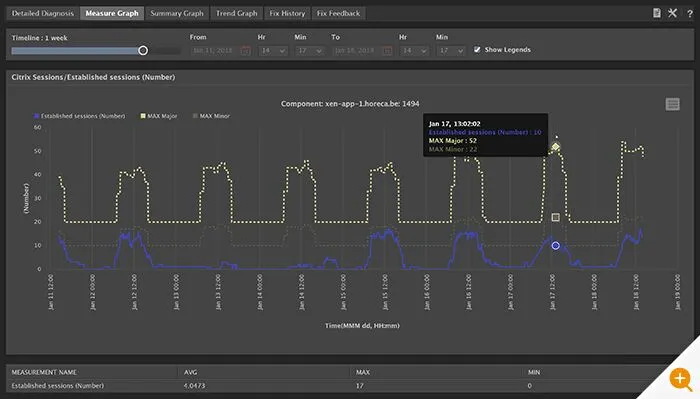Open the chart hamburger menu icon

point(672,104)
